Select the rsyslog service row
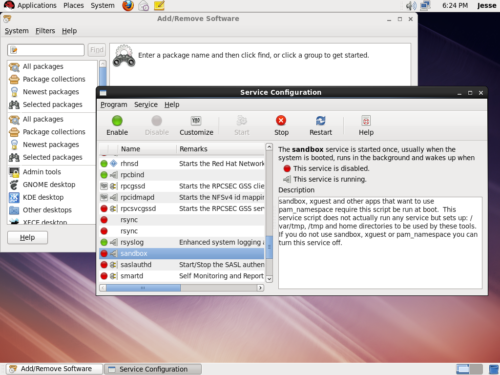500x375 pixels. pos(182,242)
